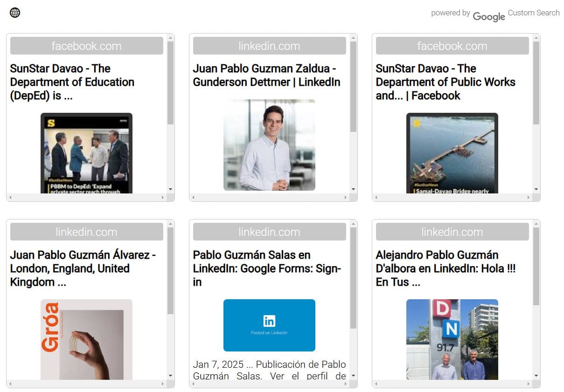This screenshot has height=392, width=564.
Task: Open the Samal-Davao Bridge aerial thumbnail
Action: (452, 153)
